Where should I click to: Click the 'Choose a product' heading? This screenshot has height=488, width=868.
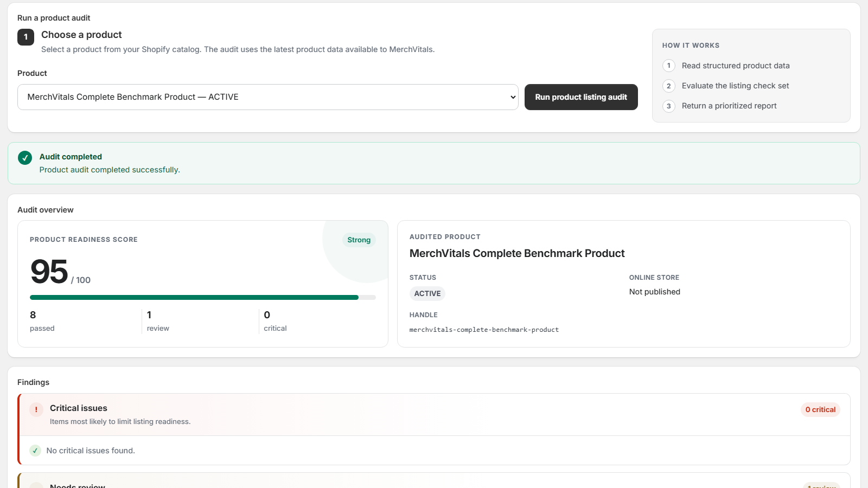(81, 35)
